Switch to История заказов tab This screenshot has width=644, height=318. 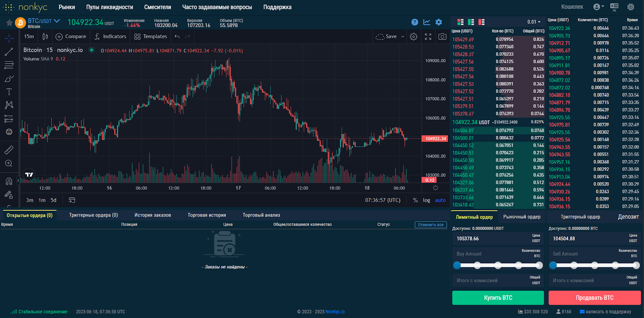coord(153,215)
